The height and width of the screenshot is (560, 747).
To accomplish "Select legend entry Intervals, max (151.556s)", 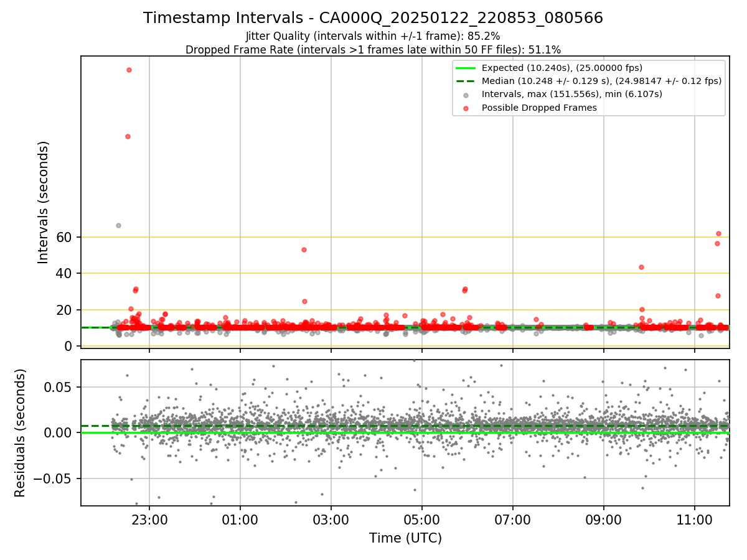I will pos(572,94).
